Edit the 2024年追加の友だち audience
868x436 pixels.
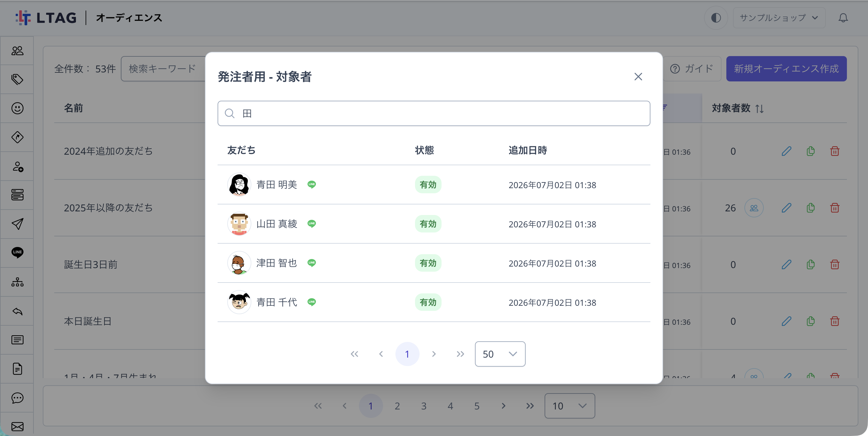click(x=786, y=151)
